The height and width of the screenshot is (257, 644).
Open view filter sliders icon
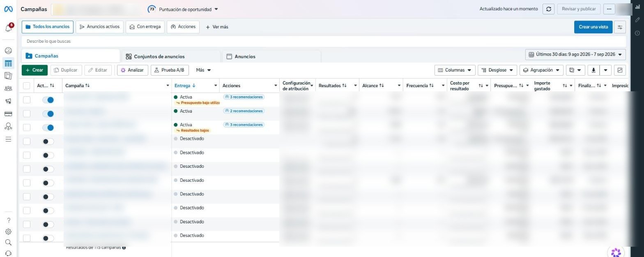tap(620, 27)
